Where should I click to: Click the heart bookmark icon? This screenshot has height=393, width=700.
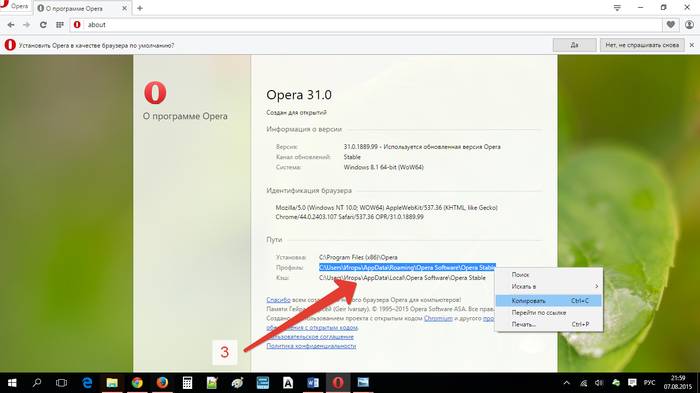point(671,25)
